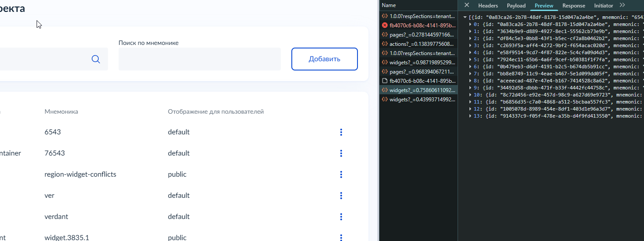Select the widgets?_=0.43993 network request

[418, 100]
